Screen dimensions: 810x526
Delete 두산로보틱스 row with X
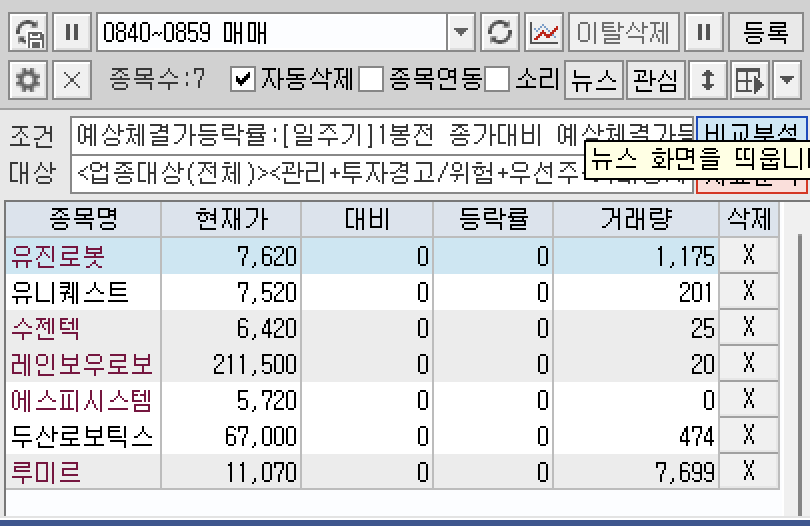coord(749,435)
